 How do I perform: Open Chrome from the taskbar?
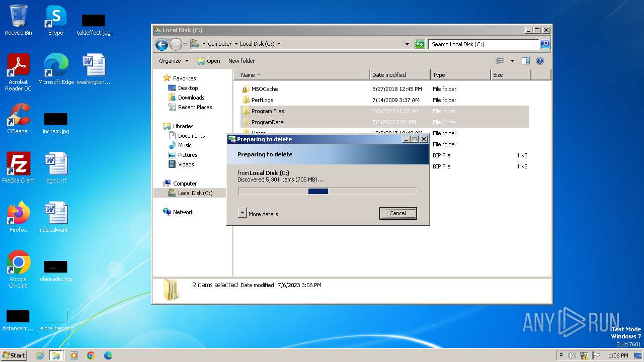point(91,355)
